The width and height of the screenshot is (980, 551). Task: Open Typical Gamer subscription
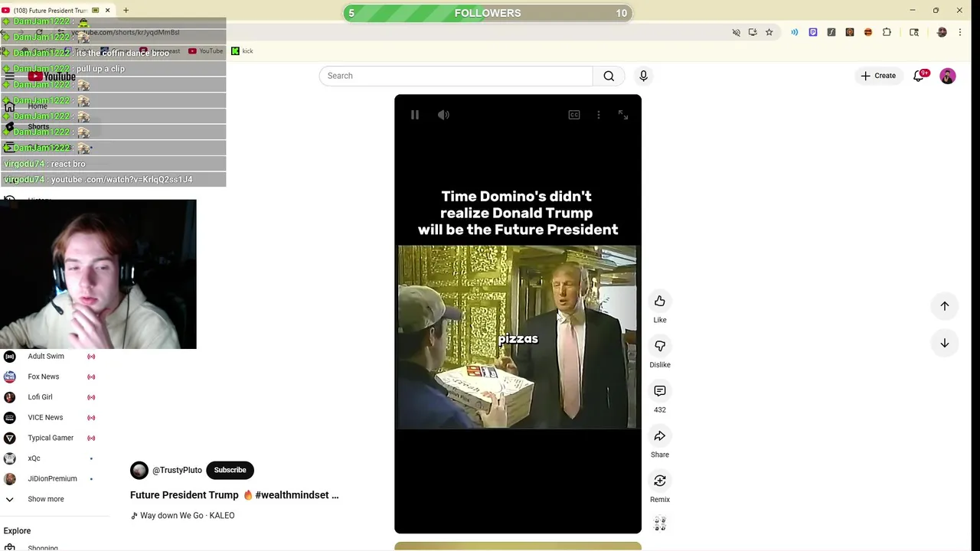pyautogui.click(x=51, y=438)
